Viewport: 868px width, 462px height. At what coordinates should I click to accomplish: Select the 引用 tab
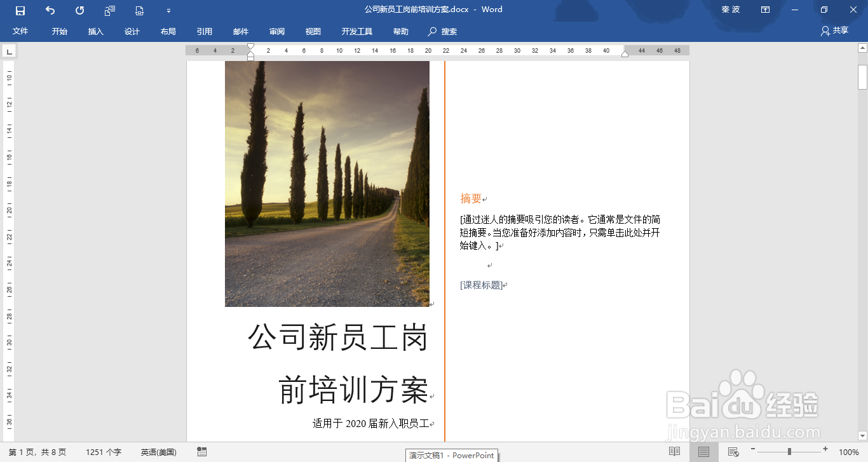click(x=205, y=31)
